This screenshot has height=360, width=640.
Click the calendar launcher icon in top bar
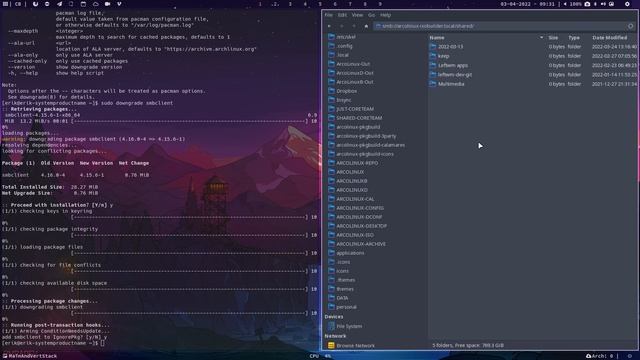coord(83,4)
